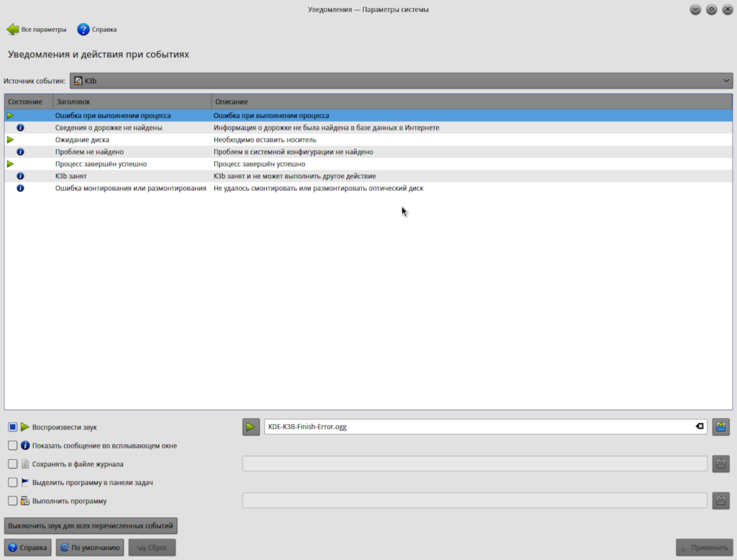737x560 pixels.
Task: Enable Выполнить программу checkbox
Action: click(x=13, y=501)
